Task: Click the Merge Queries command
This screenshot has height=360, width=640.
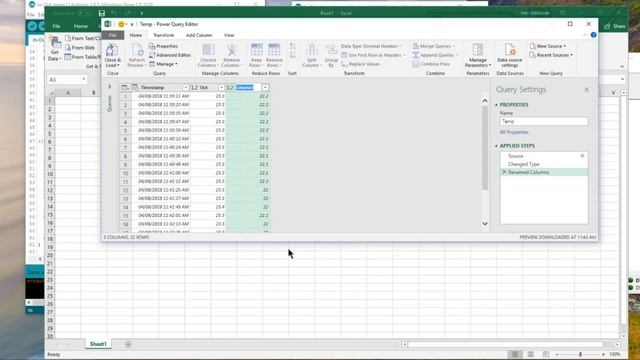Action: (433, 46)
